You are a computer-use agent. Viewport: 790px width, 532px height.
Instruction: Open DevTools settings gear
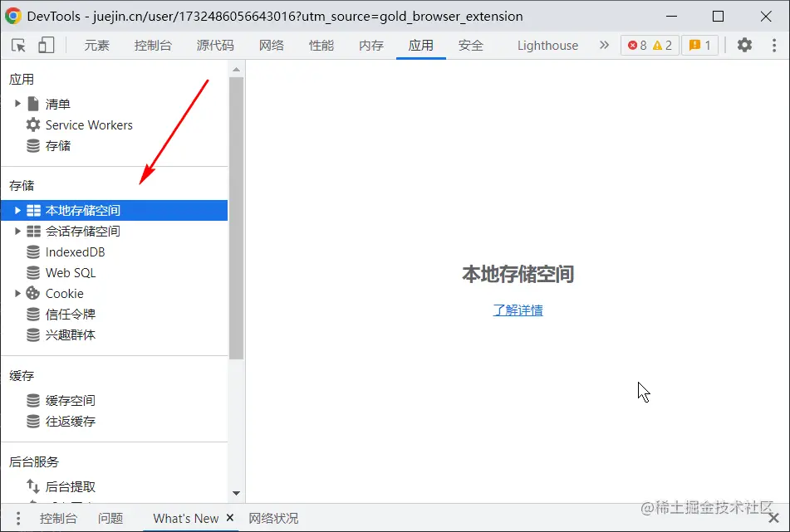pos(744,46)
